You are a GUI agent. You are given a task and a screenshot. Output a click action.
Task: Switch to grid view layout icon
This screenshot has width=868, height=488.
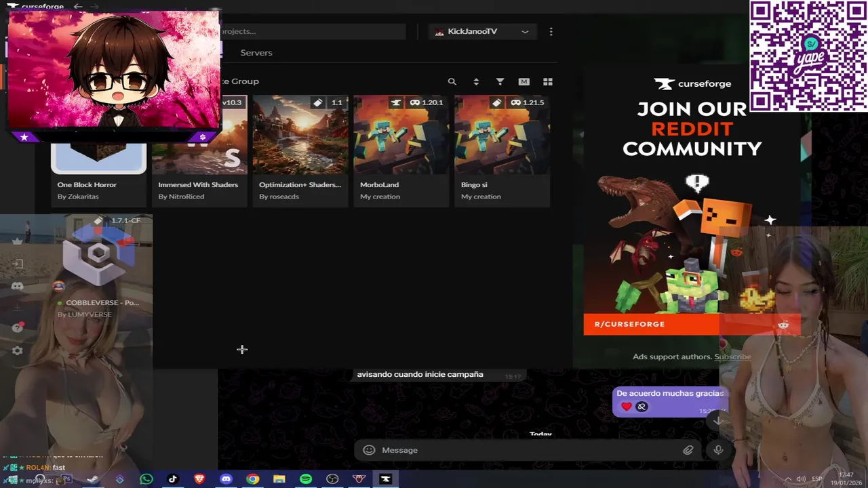pyautogui.click(x=548, y=81)
